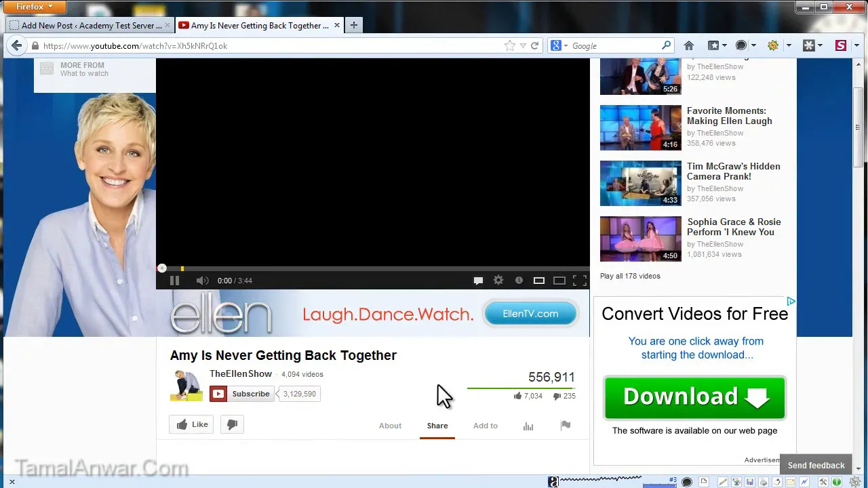Click the Watch Later clock icon
Image resolution: width=868 pixels, height=488 pixels.
[x=519, y=281]
